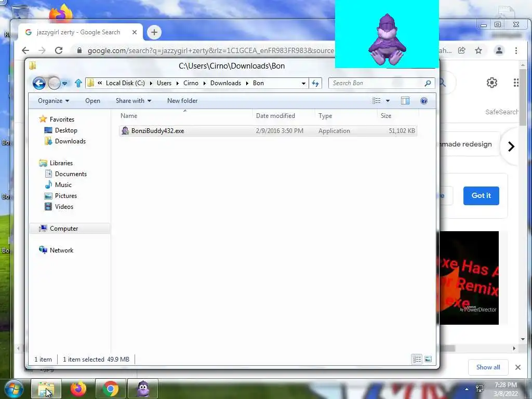Bookmark this page with star icon
532x399 pixels.
click(x=478, y=50)
